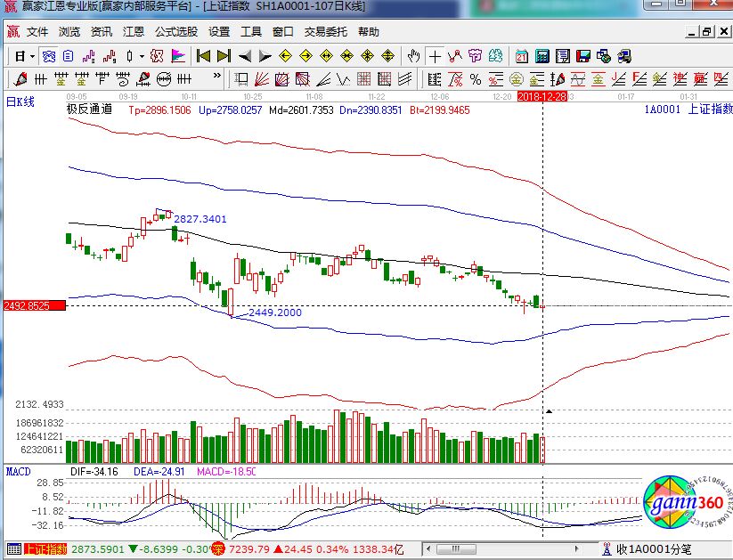This screenshot has width=733, height=560.
Task: Open the 公式选股 menu
Action: [176, 31]
